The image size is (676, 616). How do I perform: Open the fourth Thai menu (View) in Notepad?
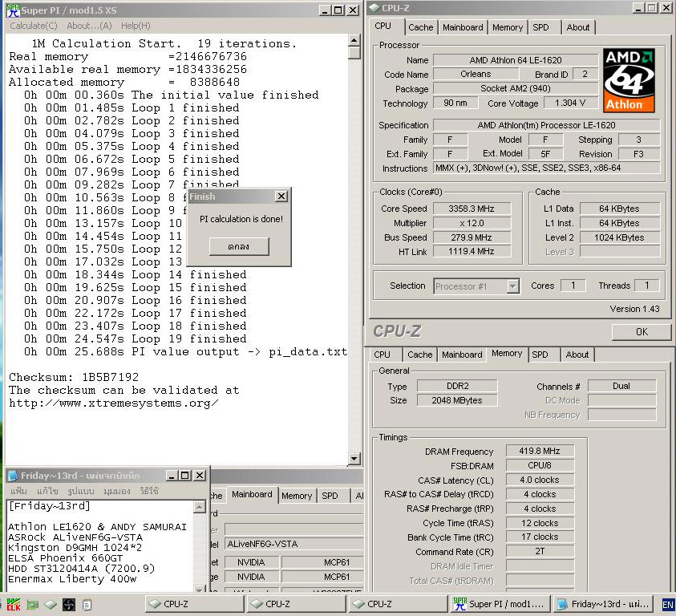tap(116, 491)
